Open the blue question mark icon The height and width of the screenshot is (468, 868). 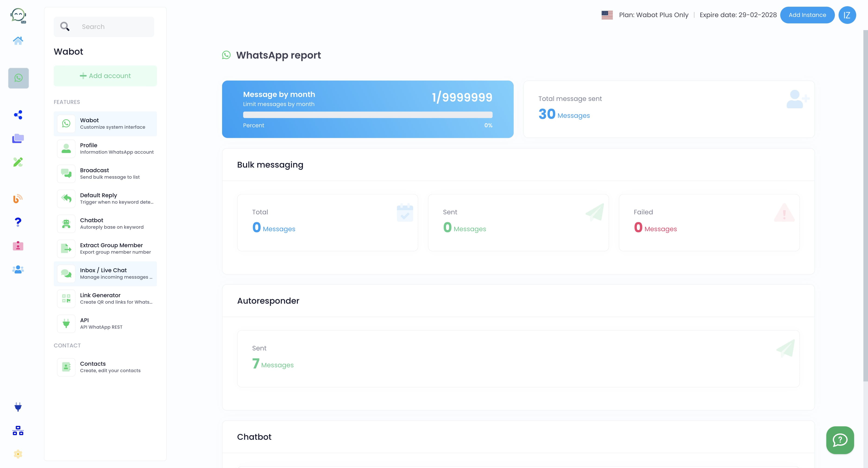(x=18, y=222)
